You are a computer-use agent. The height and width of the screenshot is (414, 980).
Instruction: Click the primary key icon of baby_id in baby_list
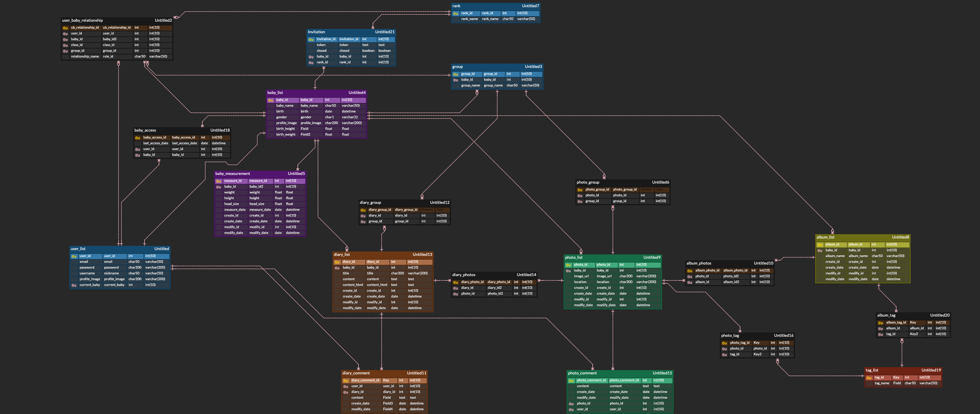(271, 100)
